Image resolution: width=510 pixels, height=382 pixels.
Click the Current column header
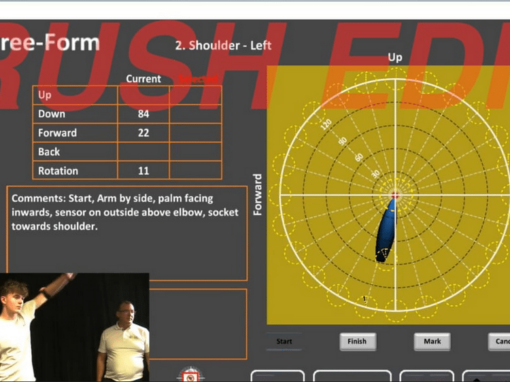143,79
